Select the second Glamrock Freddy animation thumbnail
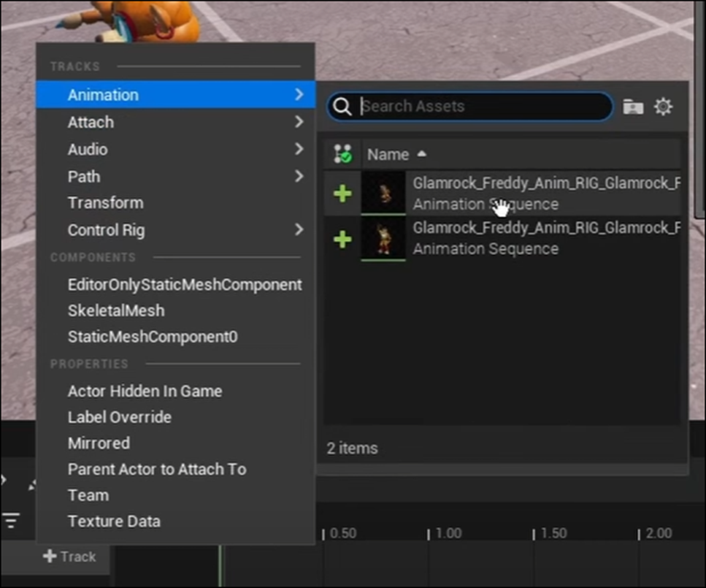This screenshot has width=706, height=588. pyautogui.click(x=383, y=238)
